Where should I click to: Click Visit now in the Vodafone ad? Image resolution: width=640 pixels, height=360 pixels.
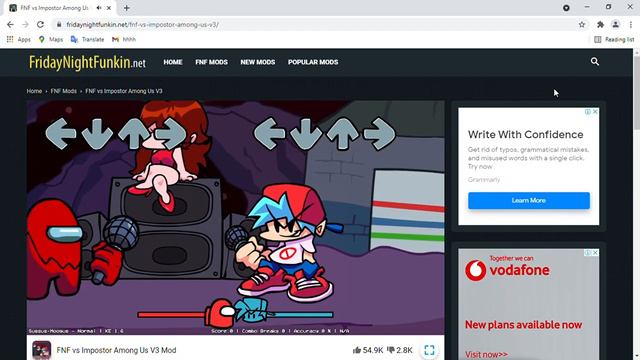click(x=487, y=354)
